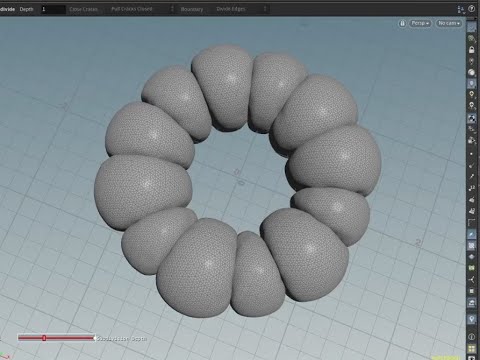This screenshot has width=480, height=360.
Task: Toggle the point normals display icon
Action: [x=471, y=165]
